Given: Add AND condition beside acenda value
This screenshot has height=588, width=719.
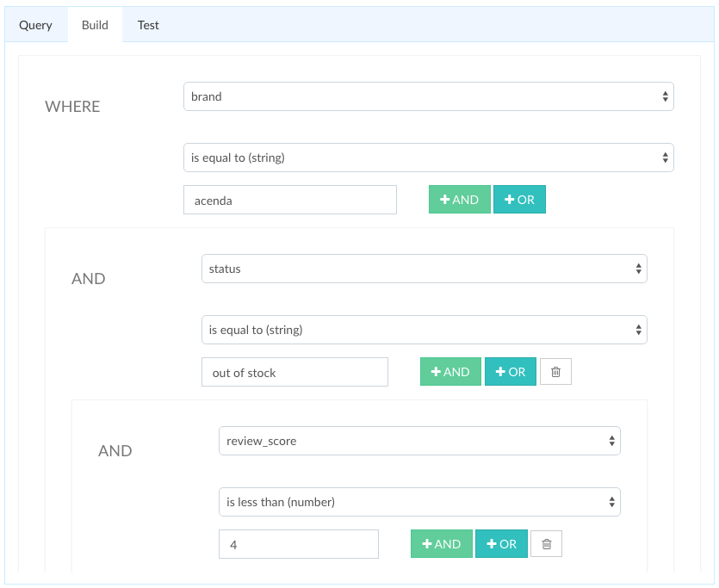Looking at the screenshot, I should (x=460, y=200).
